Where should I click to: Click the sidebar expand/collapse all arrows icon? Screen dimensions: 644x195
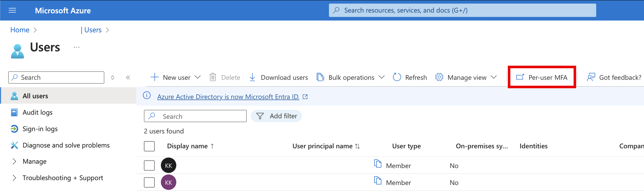[113, 77]
